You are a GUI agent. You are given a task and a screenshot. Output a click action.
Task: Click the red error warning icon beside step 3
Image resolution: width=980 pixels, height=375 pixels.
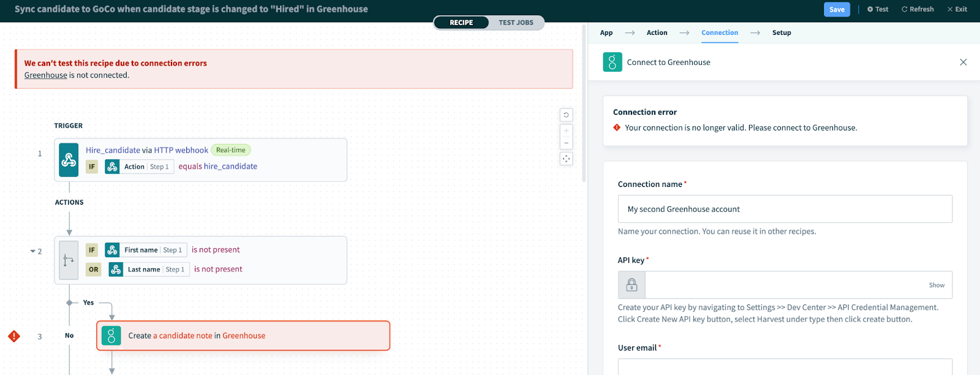click(x=14, y=336)
